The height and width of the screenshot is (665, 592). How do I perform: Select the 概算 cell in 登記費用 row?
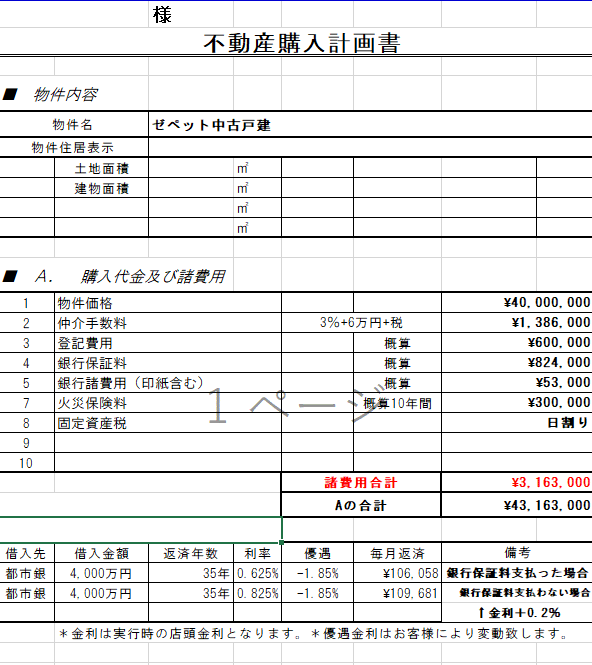point(397,343)
